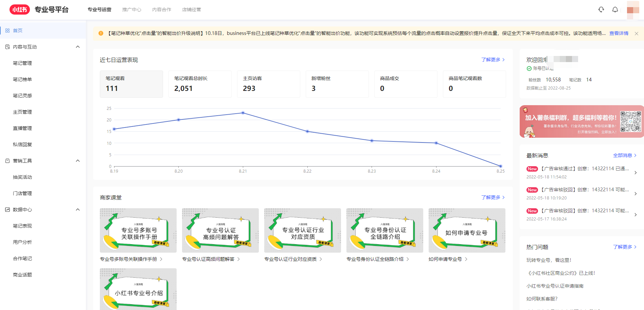Open 专业号身份认证全链路介绍 thumbnail
This screenshot has width=644, height=310.
tap(385, 230)
